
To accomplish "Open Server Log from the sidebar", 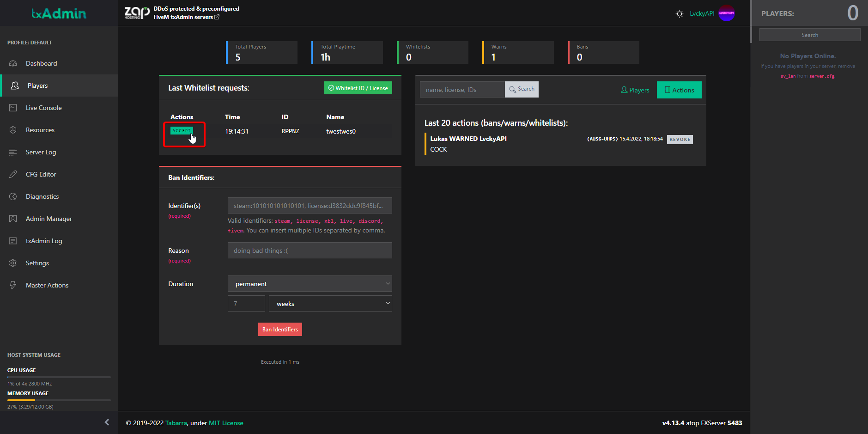I will [x=41, y=152].
